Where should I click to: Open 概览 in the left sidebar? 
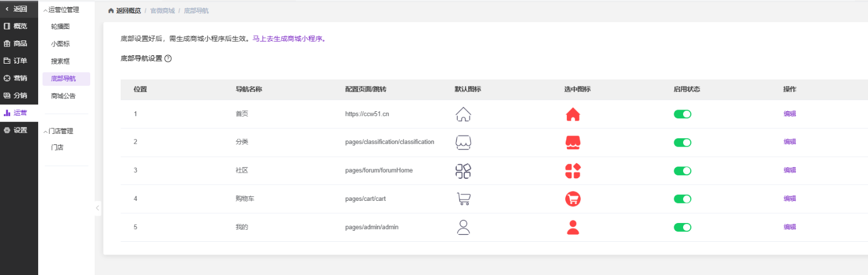coord(19,26)
